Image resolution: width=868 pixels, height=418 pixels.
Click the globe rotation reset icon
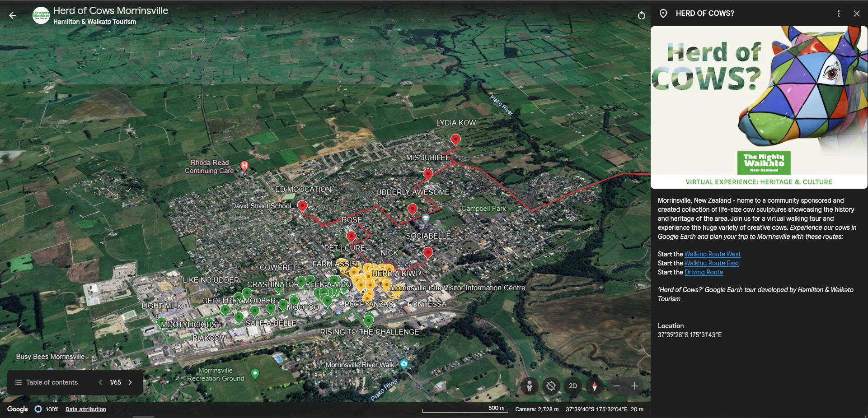pos(551,386)
